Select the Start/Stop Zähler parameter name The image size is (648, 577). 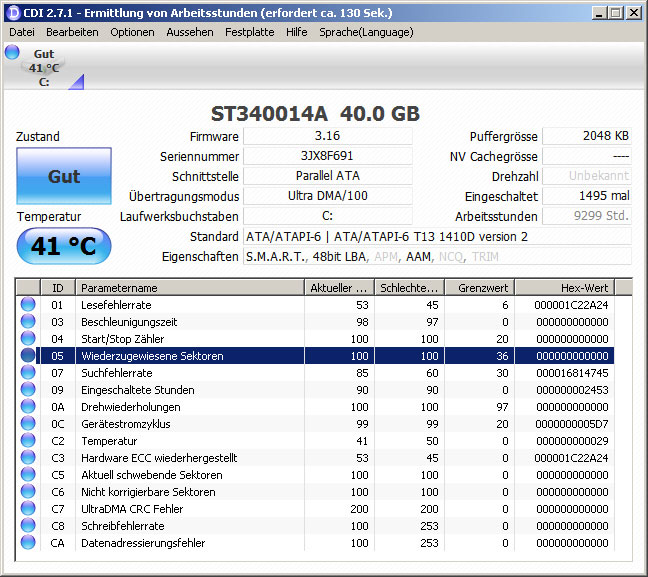tap(122, 339)
